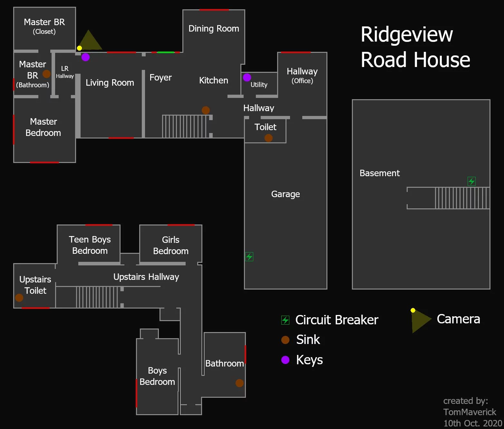This screenshot has height=429, width=504.
Task: Click the circuit breaker icon in the Basement
Action: [x=471, y=181]
